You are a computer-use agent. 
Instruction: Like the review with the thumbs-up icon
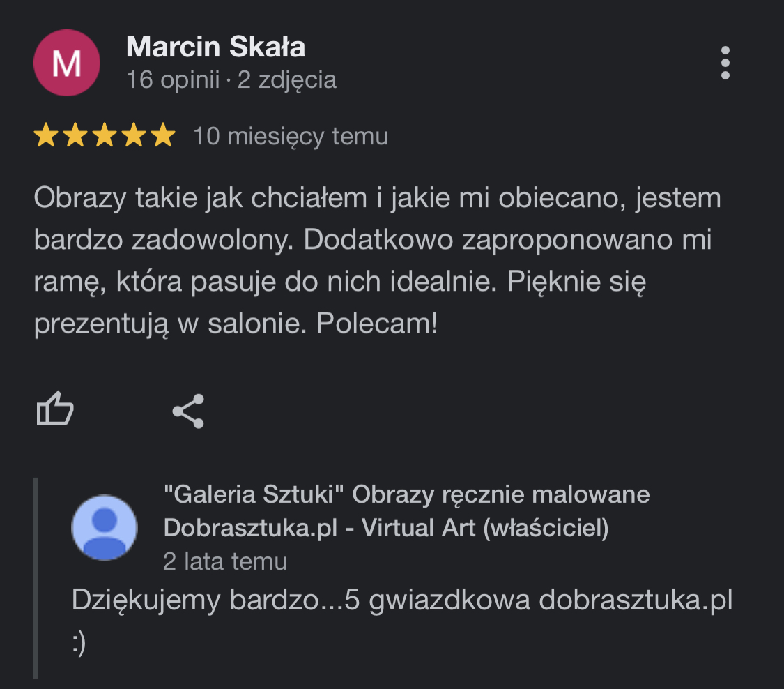point(54,409)
